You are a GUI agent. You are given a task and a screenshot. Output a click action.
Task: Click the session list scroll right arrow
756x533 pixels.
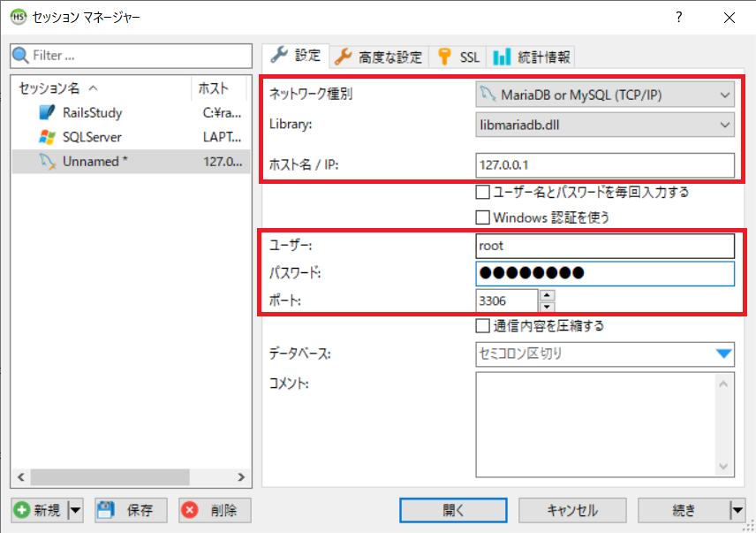point(241,477)
